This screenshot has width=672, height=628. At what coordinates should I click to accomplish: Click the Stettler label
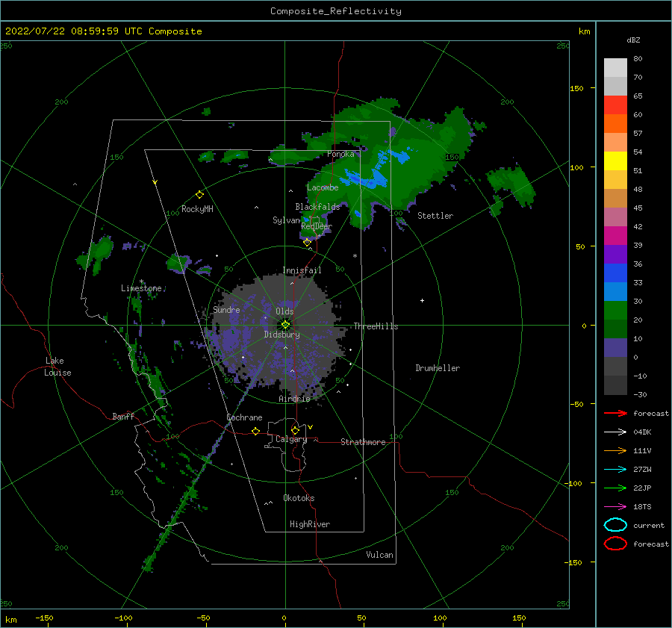[x=435, y=216]
